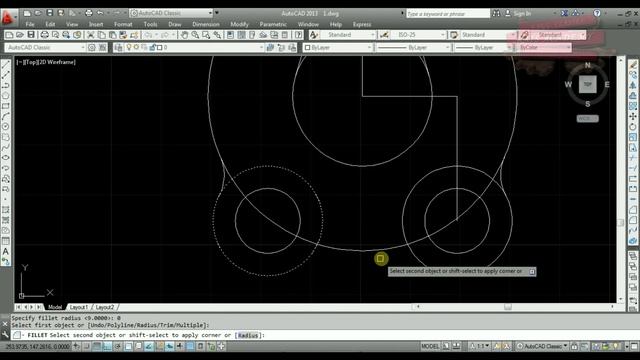Select the Hatch tool

click(6, 210)
